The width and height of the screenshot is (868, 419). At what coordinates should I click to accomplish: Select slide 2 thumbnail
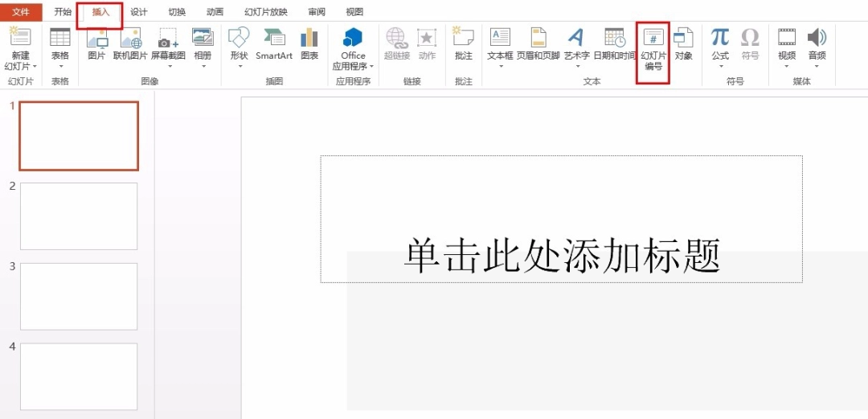(x=79, y=216)
